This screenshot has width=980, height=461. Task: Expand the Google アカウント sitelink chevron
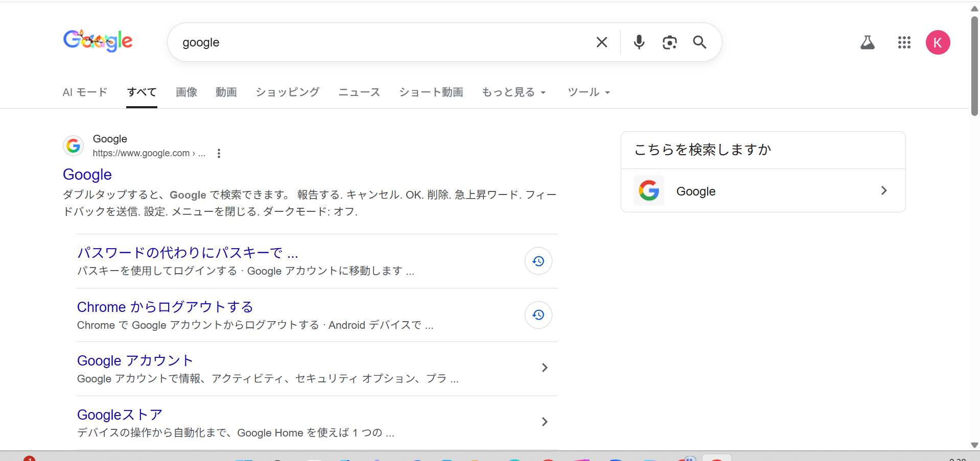[544, 368]
